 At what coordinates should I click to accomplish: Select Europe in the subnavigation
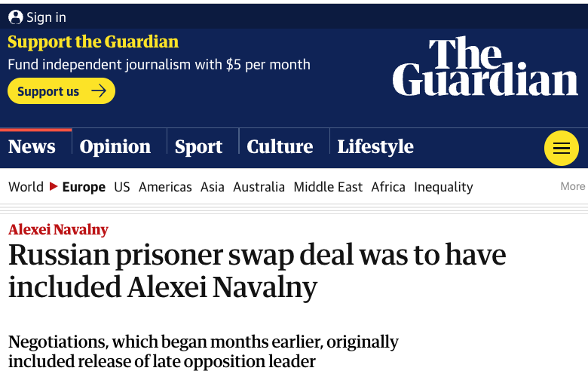point(84,187)
